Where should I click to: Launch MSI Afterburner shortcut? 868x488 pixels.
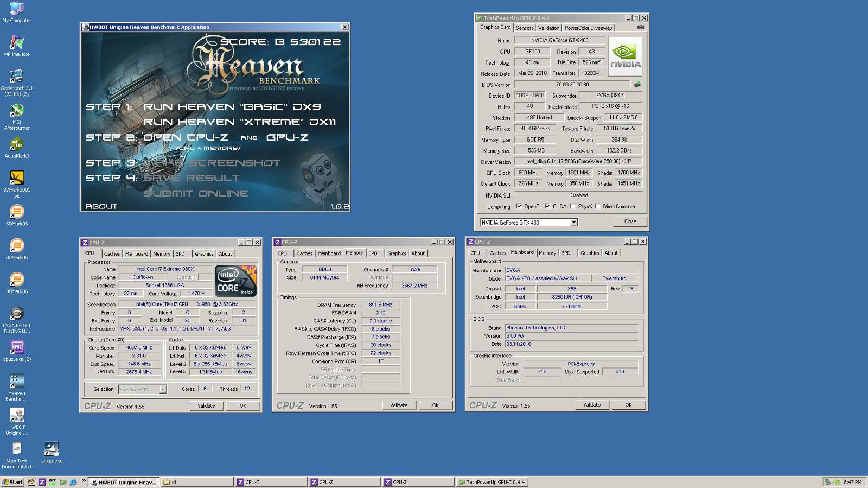click(17, 117)
